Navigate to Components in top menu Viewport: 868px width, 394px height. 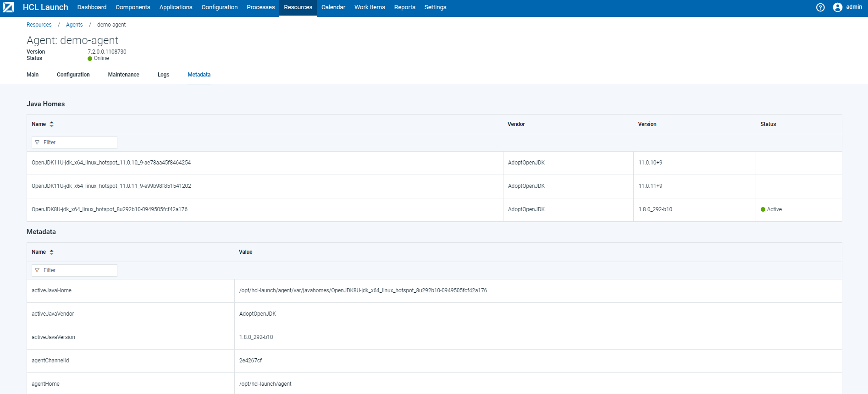tap(133, 7)
